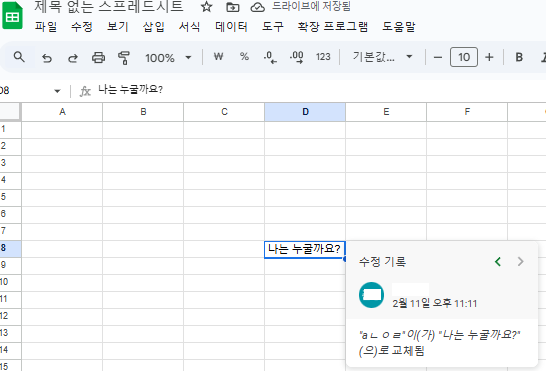
Task: Open the 확장 프로그램 menu
Action: pos(333,27)
